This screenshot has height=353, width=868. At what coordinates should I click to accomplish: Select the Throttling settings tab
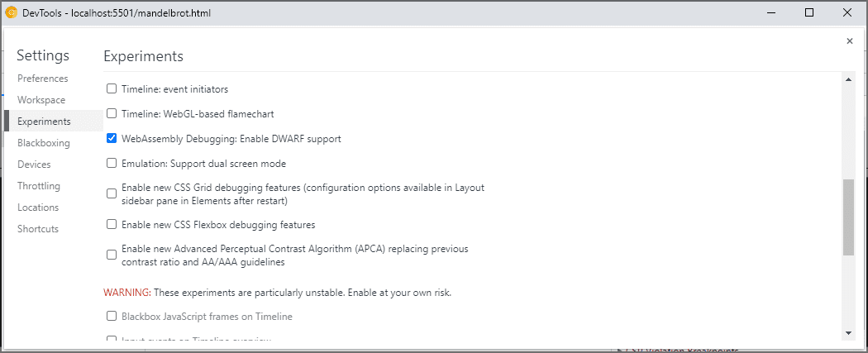point(39,186)
